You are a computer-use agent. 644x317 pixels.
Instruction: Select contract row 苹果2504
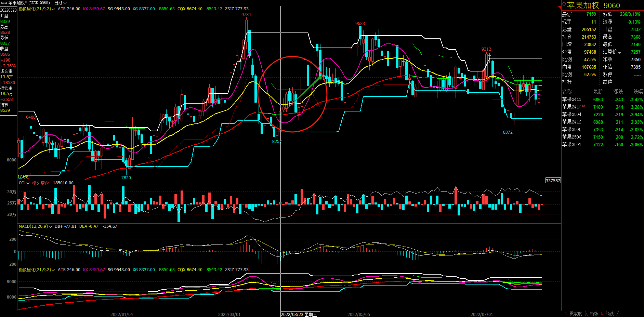point(602,115)
